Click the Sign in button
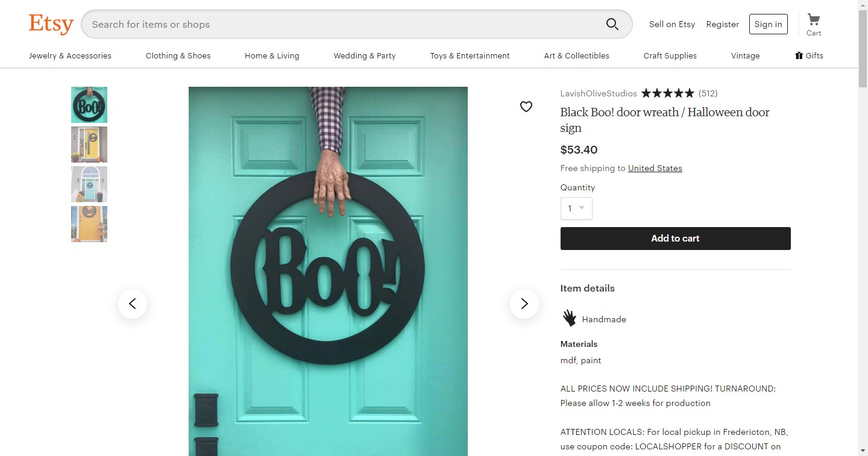 pos(768,24)
